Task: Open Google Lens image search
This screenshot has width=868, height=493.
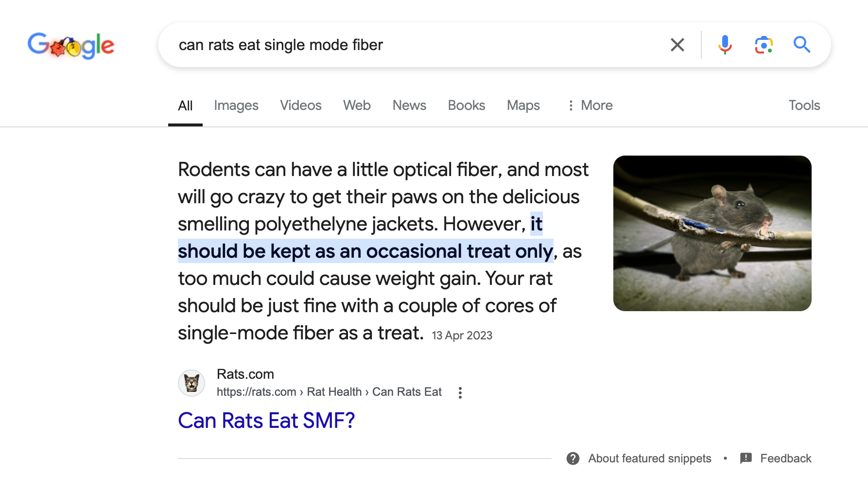Action: click(764, 45)
